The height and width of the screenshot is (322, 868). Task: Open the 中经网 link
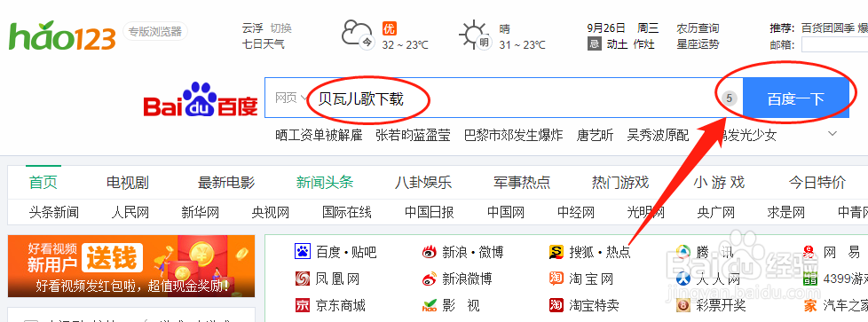(x=576, y=212)
